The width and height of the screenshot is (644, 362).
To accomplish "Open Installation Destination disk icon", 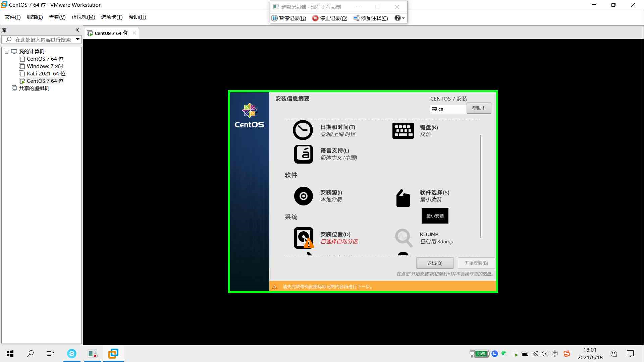I will coord(304,238).
